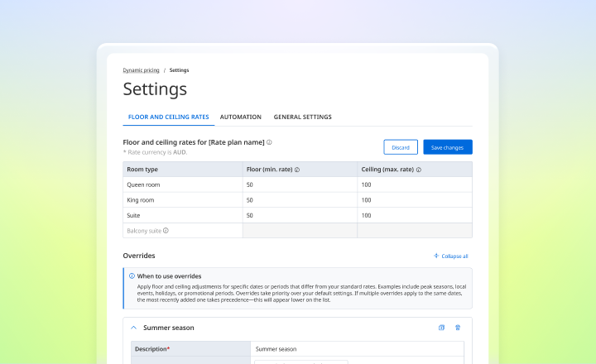Click the Collapse all link

(454, 256)
